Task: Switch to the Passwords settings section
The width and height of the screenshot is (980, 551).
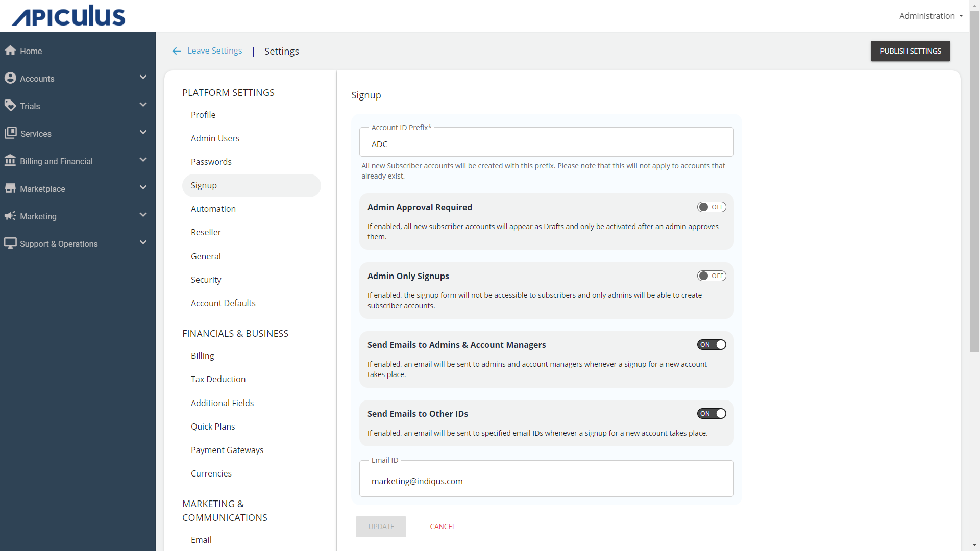Action: coord(211,162)
